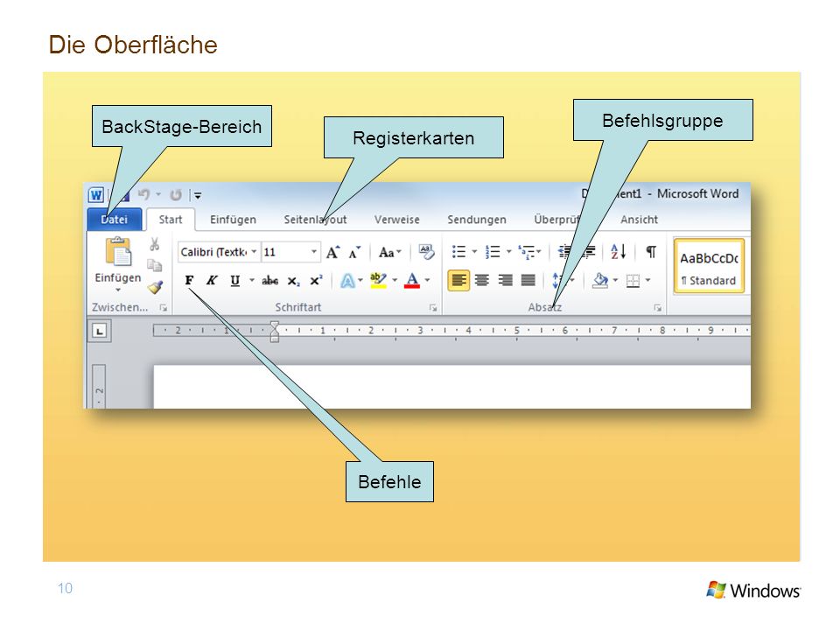The image size is (840, 630).
Task: Expand the font size dropdown arrow
Action: [314, 252]
